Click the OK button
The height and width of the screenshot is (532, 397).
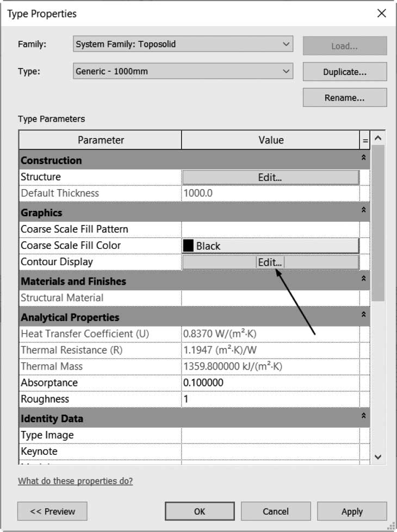[200, 511]
